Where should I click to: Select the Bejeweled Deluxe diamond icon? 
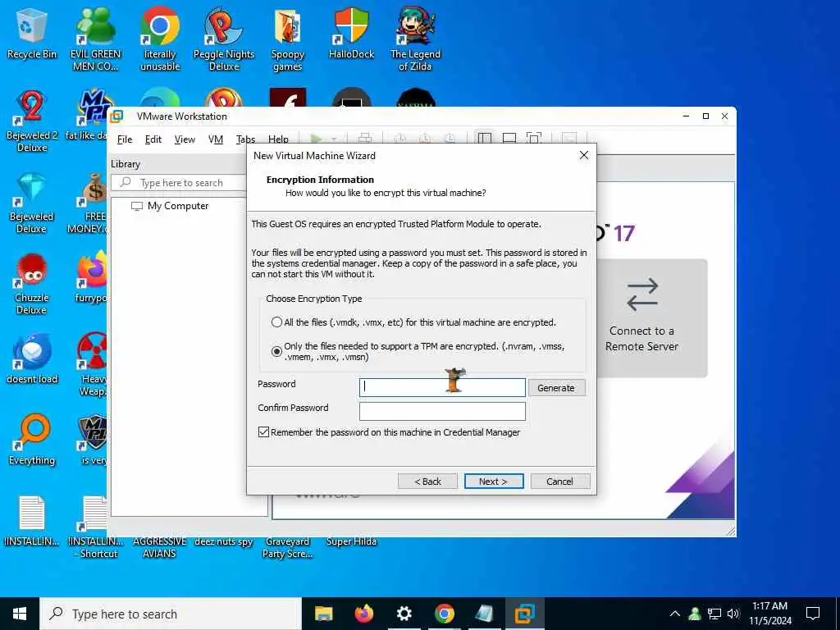tap(32, 203)
